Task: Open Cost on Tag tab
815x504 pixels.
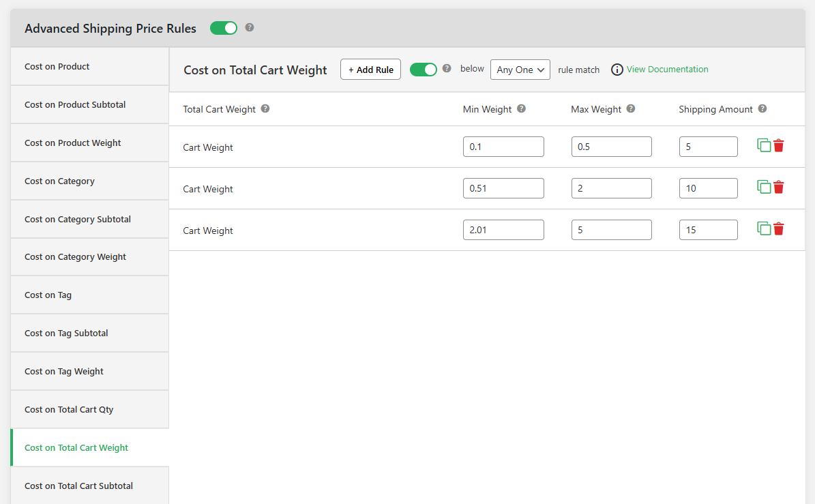Action: 89,295
